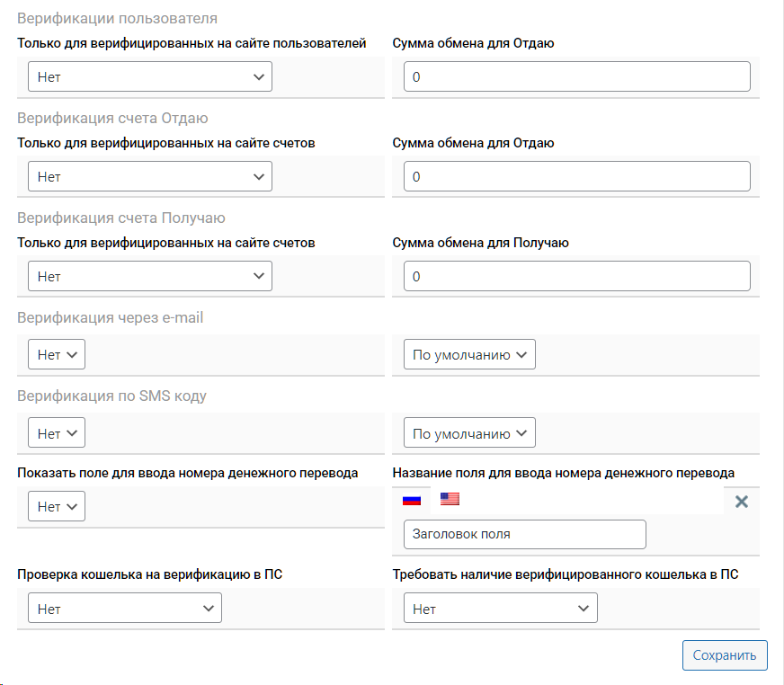Focus amount input in Верификация счета Отдаю
784x685 pixels.
(576, 177)
